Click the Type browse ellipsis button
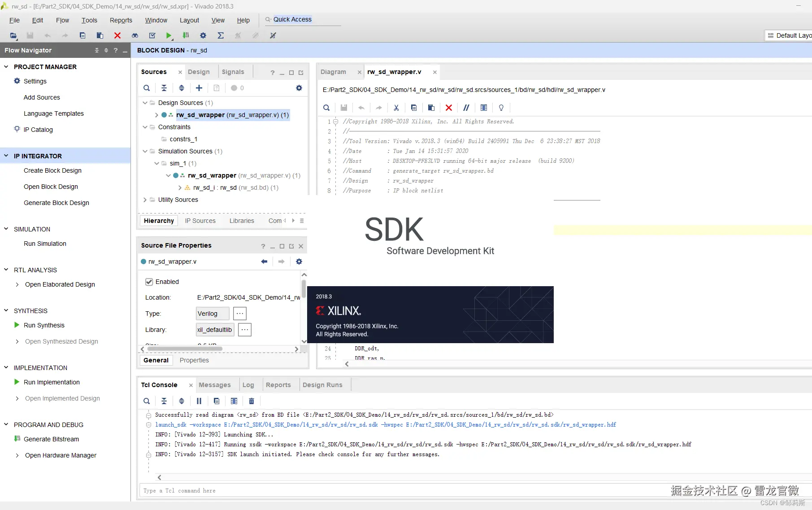Viewport: 812px width, 510px height. (240, 314)
